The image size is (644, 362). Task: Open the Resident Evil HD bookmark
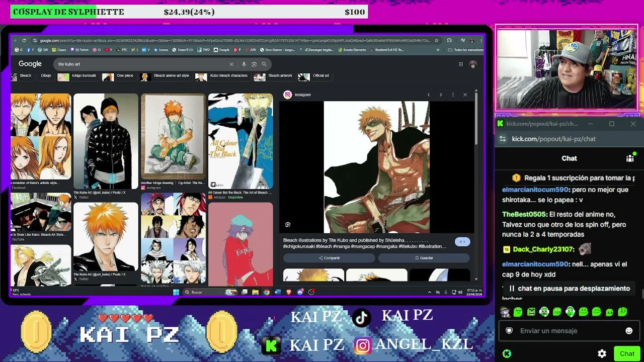pos(386,50)
